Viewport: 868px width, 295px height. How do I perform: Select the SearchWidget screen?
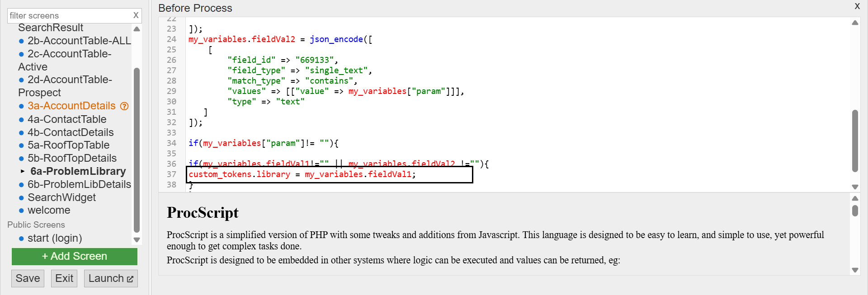[61, 197]
